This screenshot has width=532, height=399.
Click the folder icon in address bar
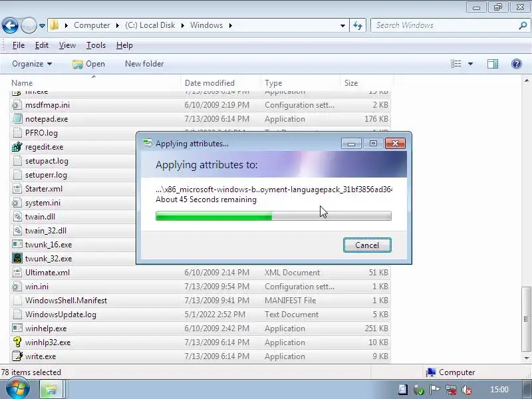point(55,25)
